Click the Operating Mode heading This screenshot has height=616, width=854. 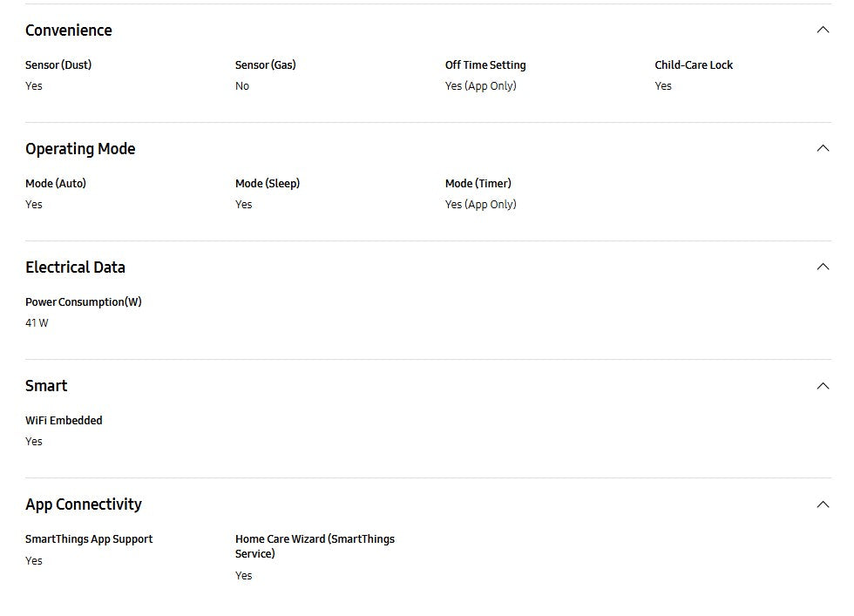tap(80, 149)
